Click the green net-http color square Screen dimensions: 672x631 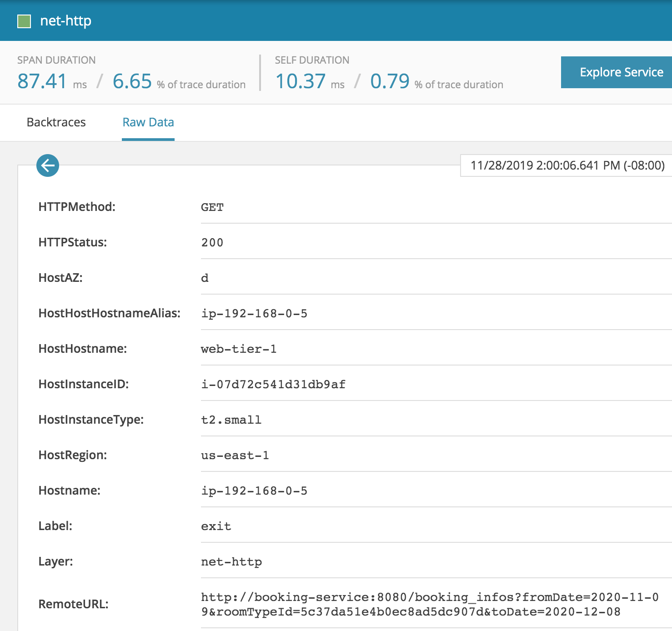(x=24, y=21)
